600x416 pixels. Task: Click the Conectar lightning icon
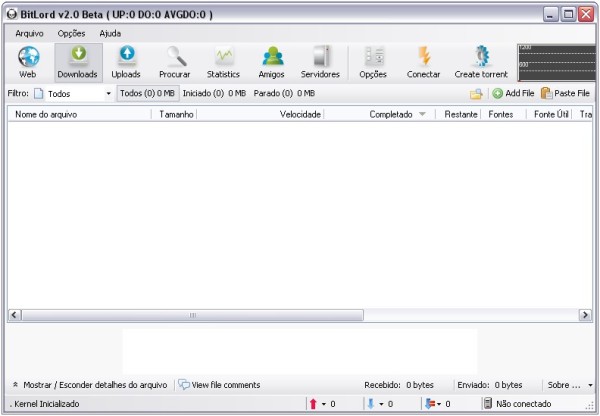coord(423,62)
